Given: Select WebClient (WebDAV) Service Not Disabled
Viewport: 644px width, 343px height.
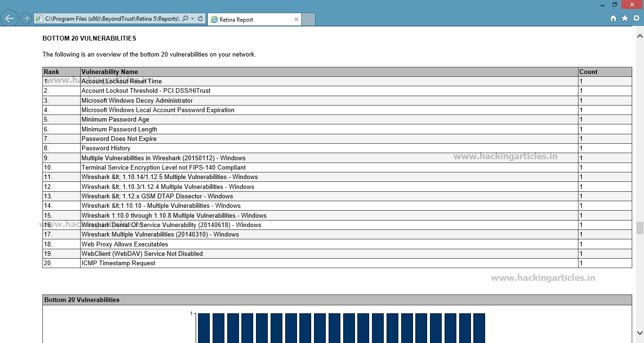Looking at the screenshot, I should (x=142, y=253).
